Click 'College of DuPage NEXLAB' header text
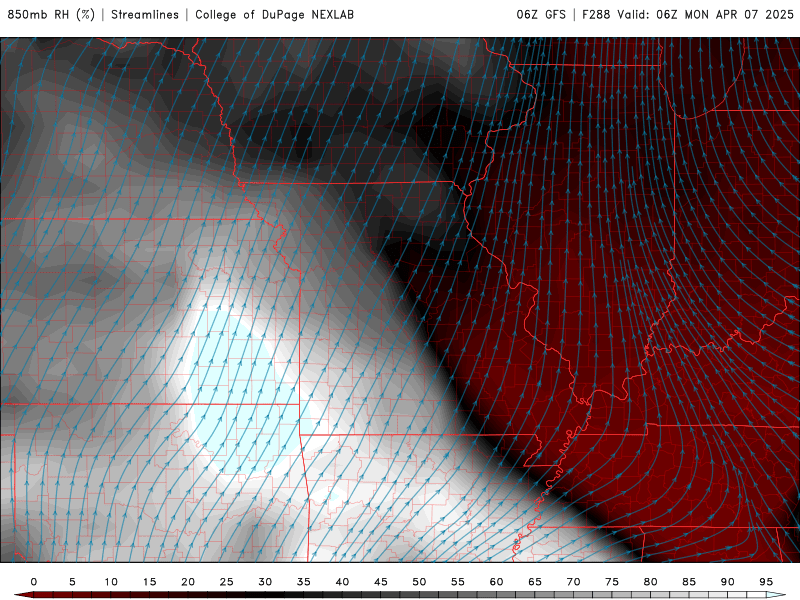 274,14
